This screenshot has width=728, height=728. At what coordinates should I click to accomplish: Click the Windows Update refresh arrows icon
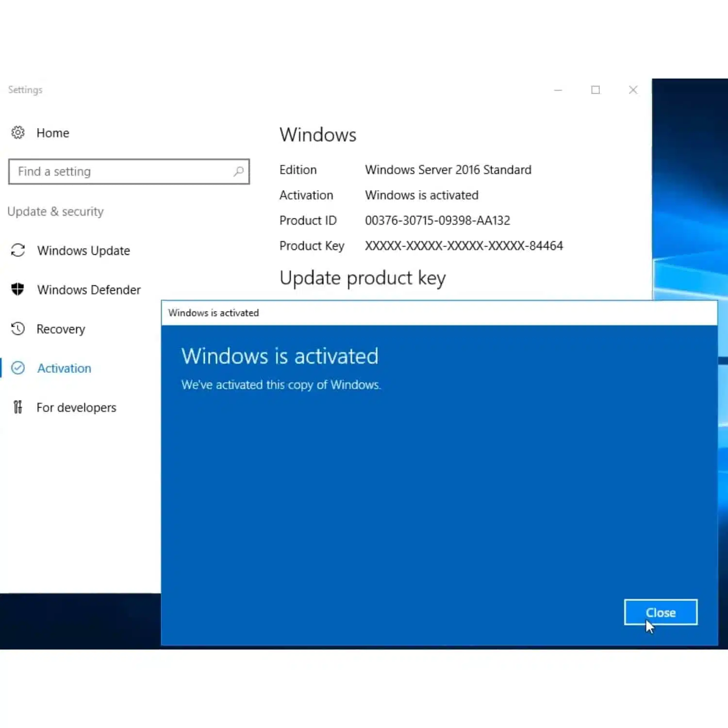coord(18,250)
